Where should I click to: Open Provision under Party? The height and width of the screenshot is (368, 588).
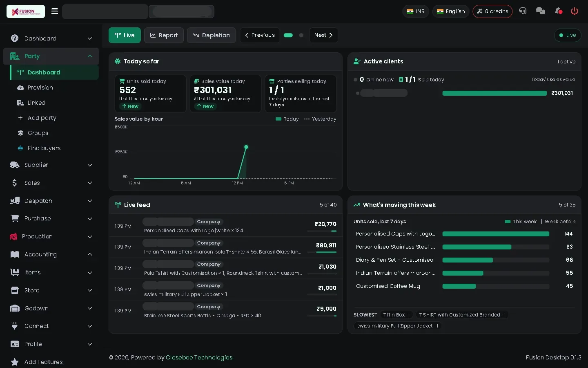point(54,88)
